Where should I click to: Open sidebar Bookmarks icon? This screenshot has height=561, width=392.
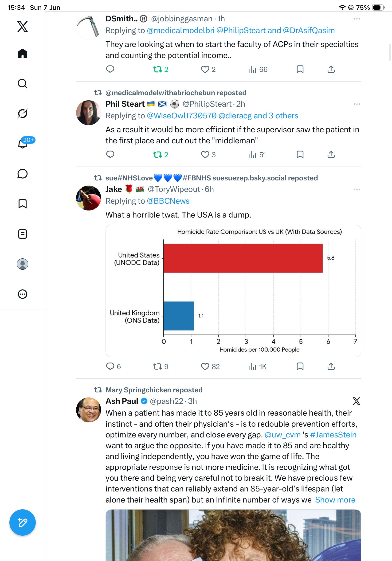pyautogui.click(x=23, y=204)
